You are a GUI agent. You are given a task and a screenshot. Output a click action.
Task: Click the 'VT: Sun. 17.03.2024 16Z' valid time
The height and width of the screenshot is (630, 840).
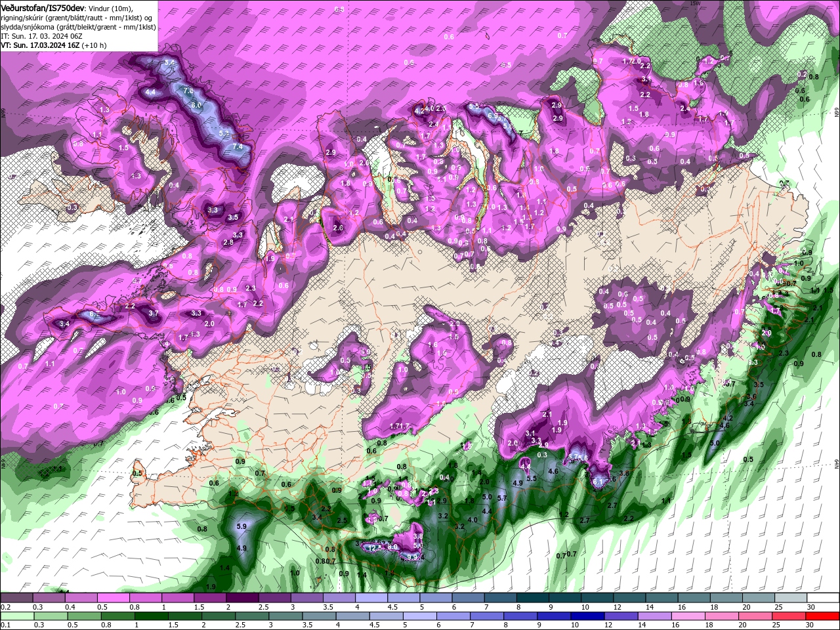[x=40, y=45]
